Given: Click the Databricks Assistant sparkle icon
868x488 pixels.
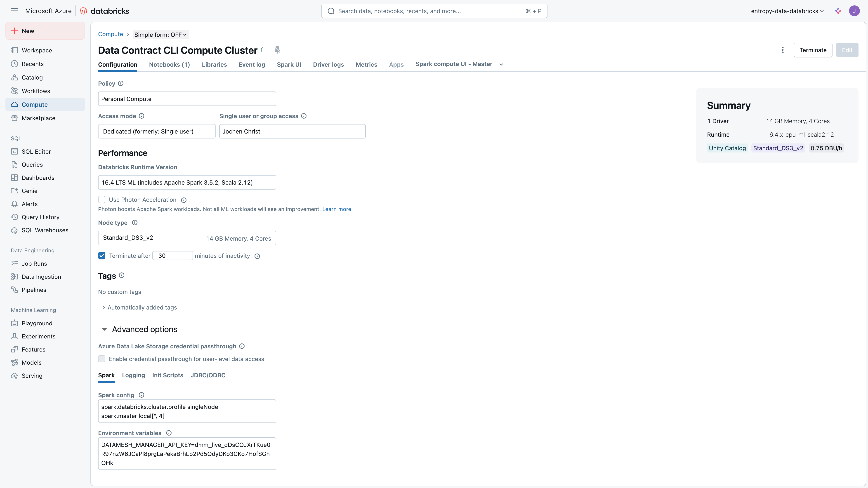Looking at the screenshot, I should click(838, 11).
